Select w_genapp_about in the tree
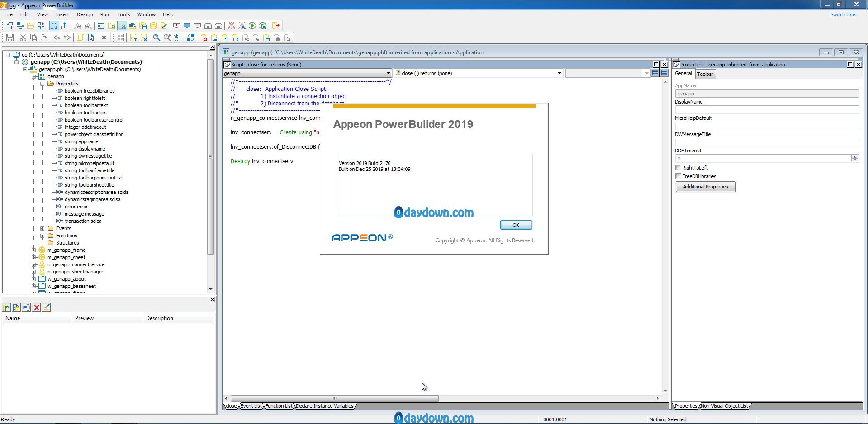Image resolution: width=868 pixels, height=424 pixels. (66, 279)
